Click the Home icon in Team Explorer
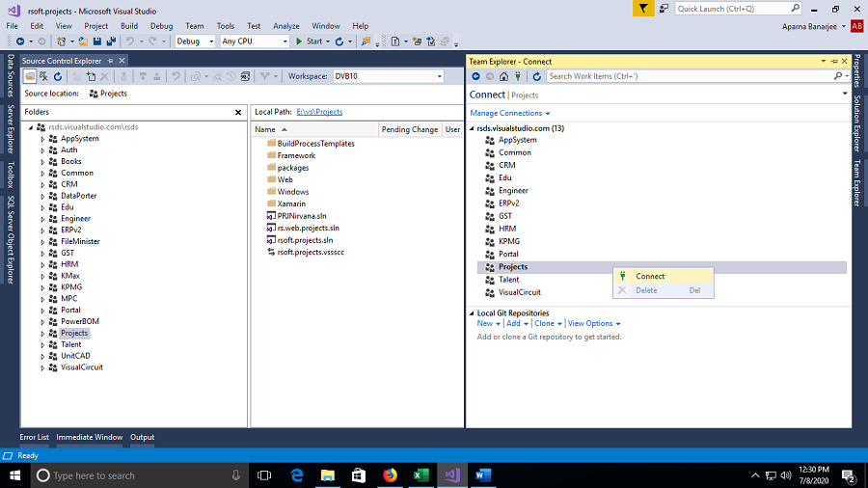This screenshot has width=868, height=488. (x=503, y=76)
